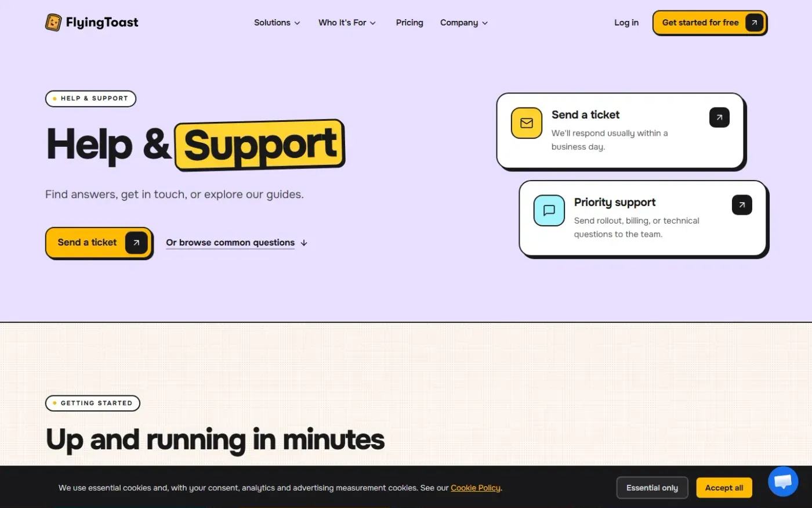Image resolution: width=812 pixels, height=508 pixels.
Task: Open the Solutions dropdown menu
Action: click(277, 23)
